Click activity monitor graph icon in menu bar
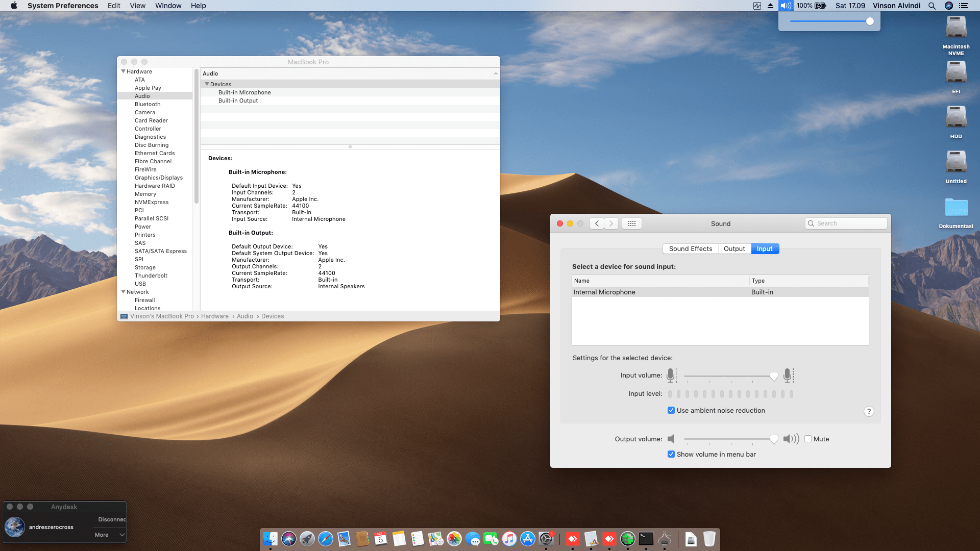The width and height of the screenshot is (980, 551). coord(757,6)
